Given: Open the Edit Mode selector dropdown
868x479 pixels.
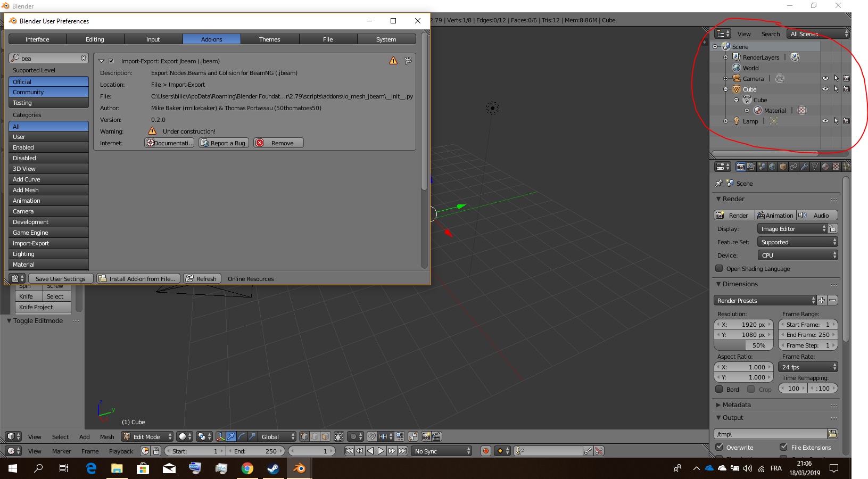Looking at the screenshot, I should pos(147,436).
